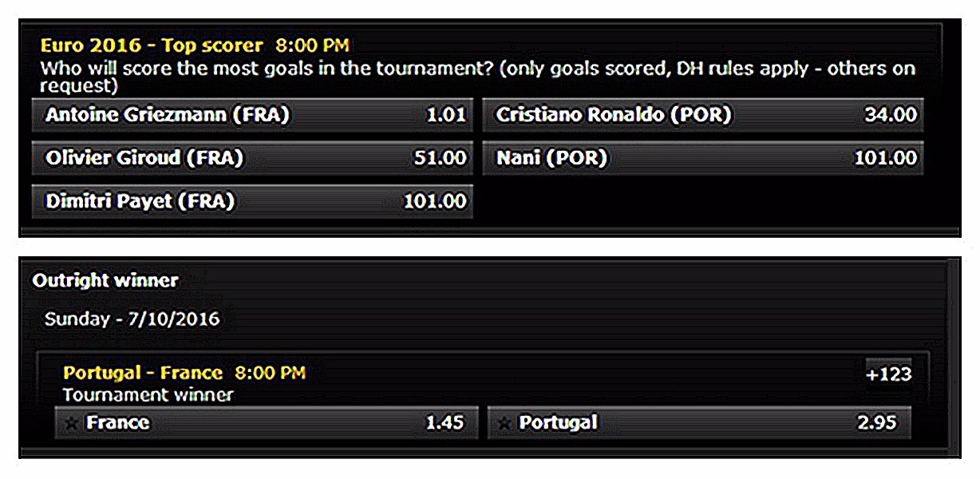Screen dimensions: 980x479
Task: Click the Sunday - 7/10/2016 date header
Action: pyautogui.click(x=132, y=320)
